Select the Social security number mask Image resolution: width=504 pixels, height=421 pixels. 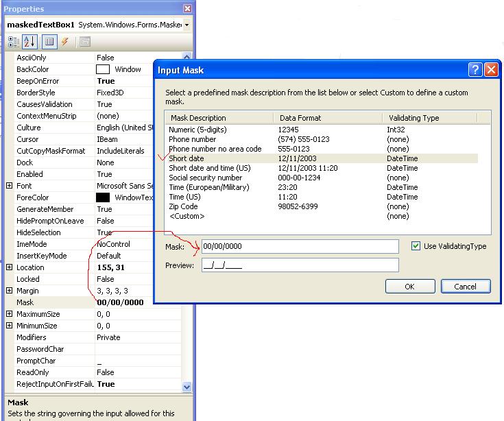pos(322,178)
